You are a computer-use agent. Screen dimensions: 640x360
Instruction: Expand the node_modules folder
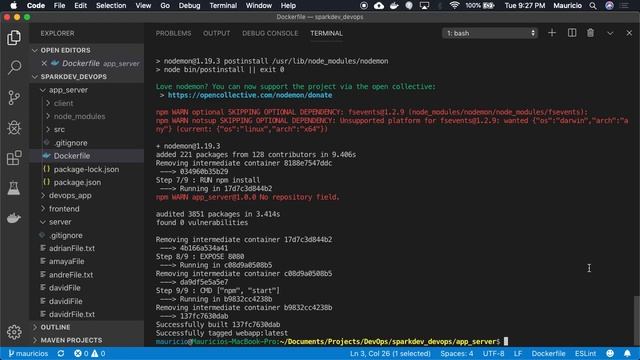pyautogui.click(x=79, y=116)
